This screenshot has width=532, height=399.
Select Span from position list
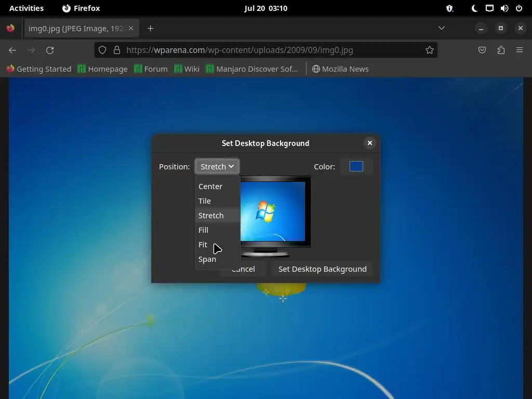click(x=218, y=259)
